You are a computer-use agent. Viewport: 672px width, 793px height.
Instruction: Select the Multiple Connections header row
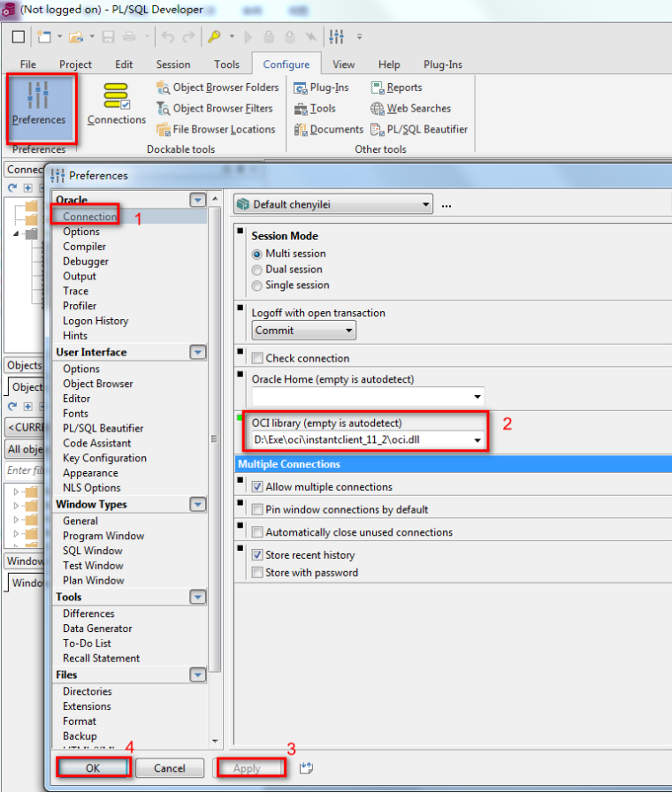(x=454, y=464)
